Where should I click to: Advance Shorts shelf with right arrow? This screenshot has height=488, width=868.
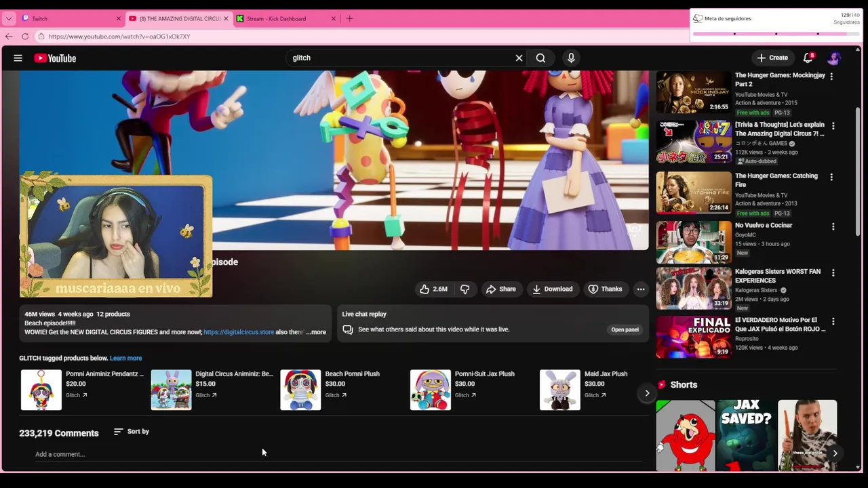coord(835,453)
